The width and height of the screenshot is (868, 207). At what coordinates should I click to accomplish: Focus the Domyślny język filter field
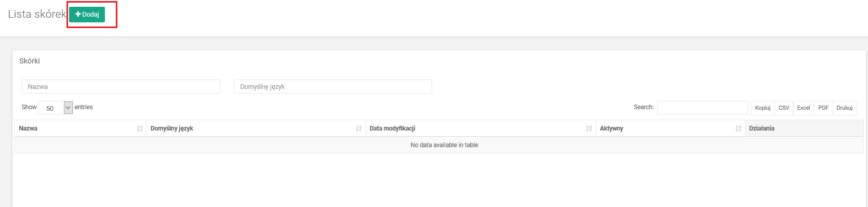(x=333, y=87)
